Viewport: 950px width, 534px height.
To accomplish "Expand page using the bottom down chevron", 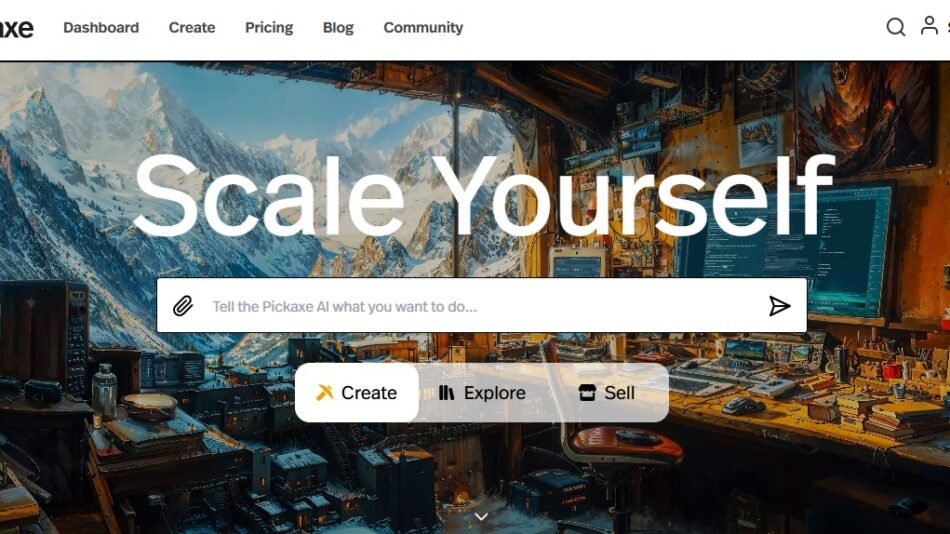I will [481, 517].
